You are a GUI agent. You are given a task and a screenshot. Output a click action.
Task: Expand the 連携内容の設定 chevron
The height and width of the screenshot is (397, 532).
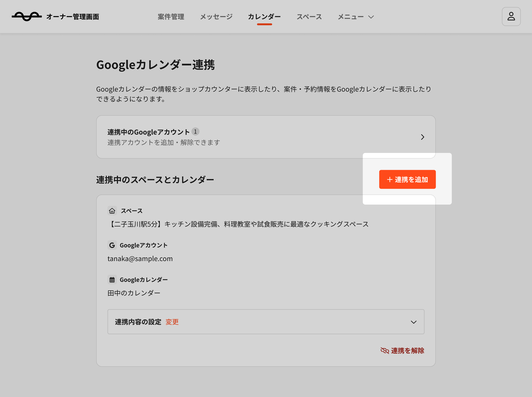coord(413,322)
